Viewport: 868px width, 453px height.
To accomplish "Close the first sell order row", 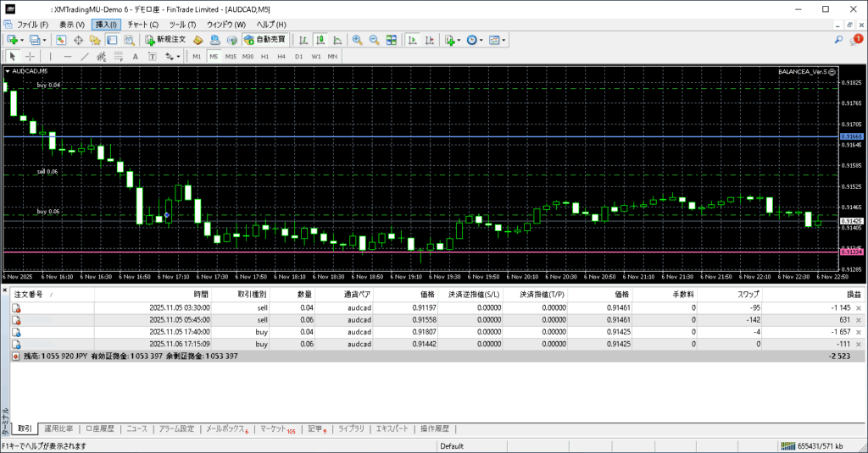I will (x=858, y=307).
